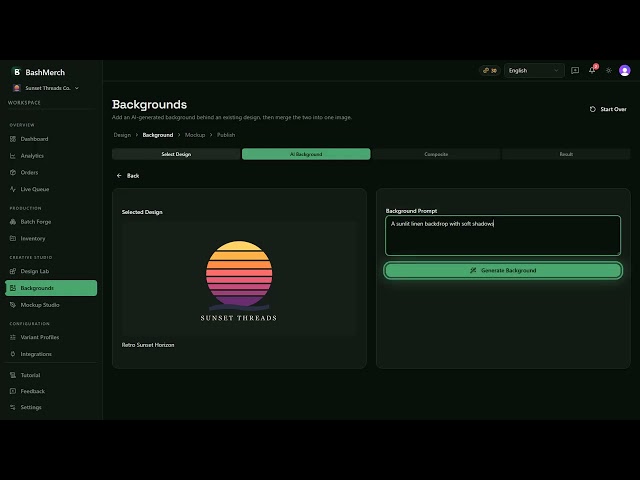640x480 pixels.
Task: Click the Start Over button
Action: pyautogui.click(x=608, y=109)
